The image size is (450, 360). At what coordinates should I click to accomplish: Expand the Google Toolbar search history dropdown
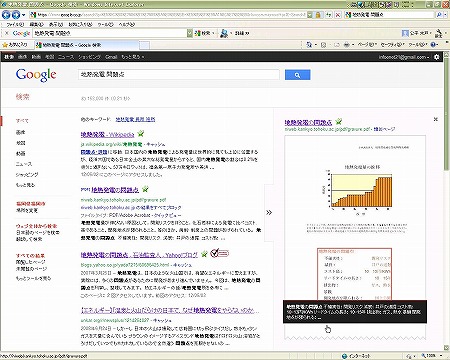[190, 33]
